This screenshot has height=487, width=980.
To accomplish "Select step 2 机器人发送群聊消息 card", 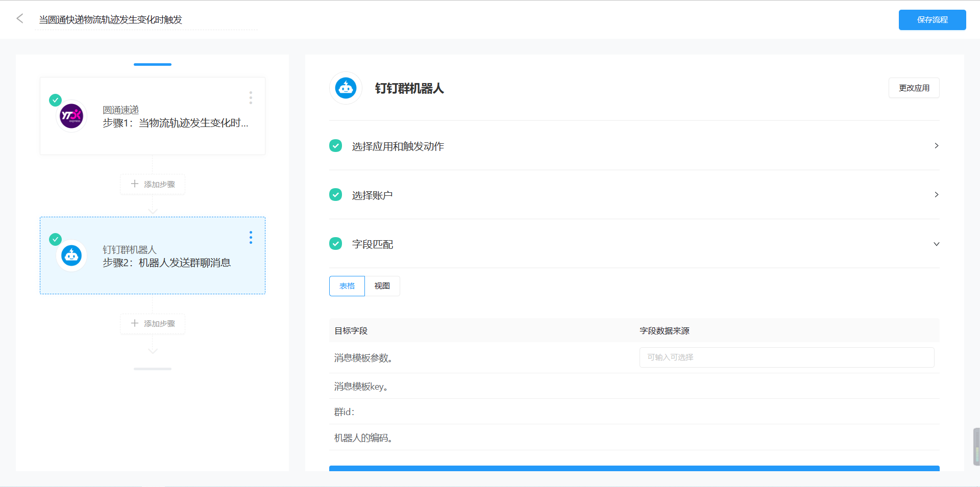I will tap(153, 255).
